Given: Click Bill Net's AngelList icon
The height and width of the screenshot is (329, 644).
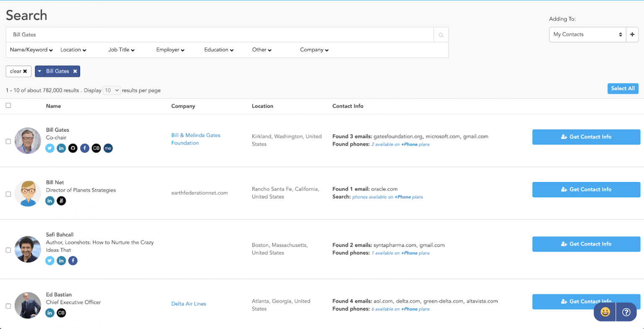Looking at the screenshot, I should 61,201.
